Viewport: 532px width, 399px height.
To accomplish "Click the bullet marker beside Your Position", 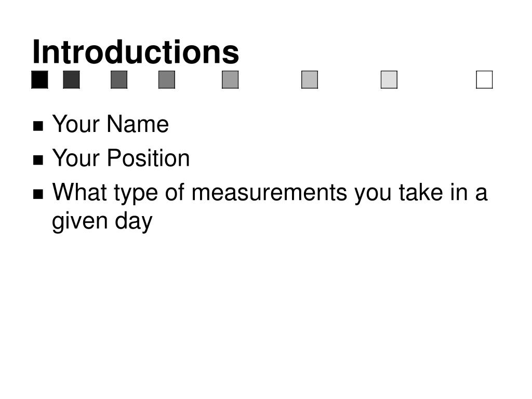I will click(x=38, y=160).
